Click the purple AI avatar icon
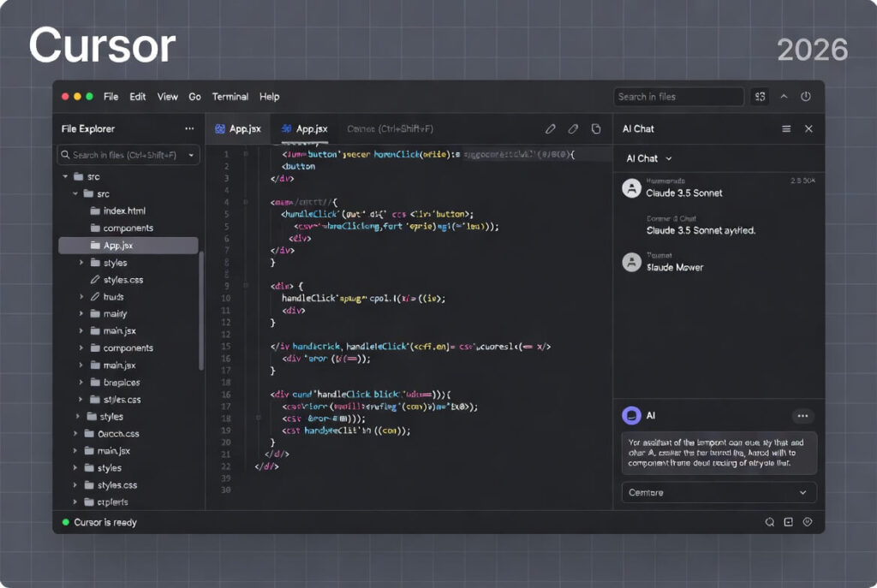The image size is (877, 588). click(631, 415)
